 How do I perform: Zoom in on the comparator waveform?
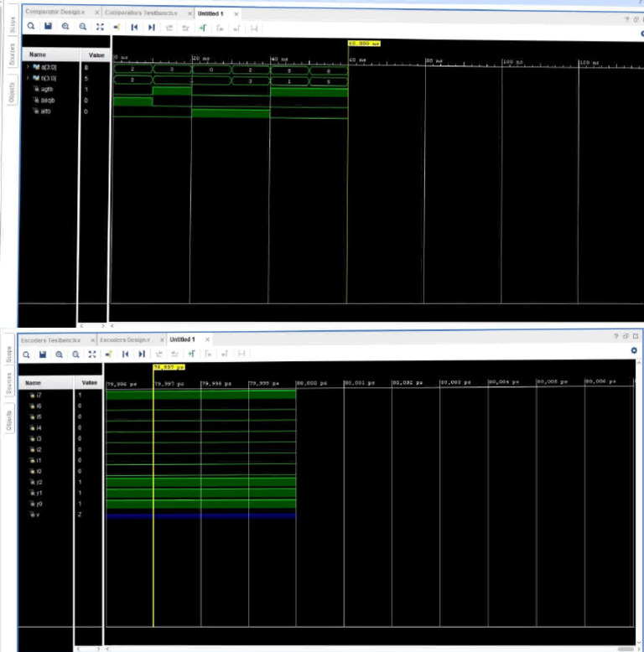[65, 27]
